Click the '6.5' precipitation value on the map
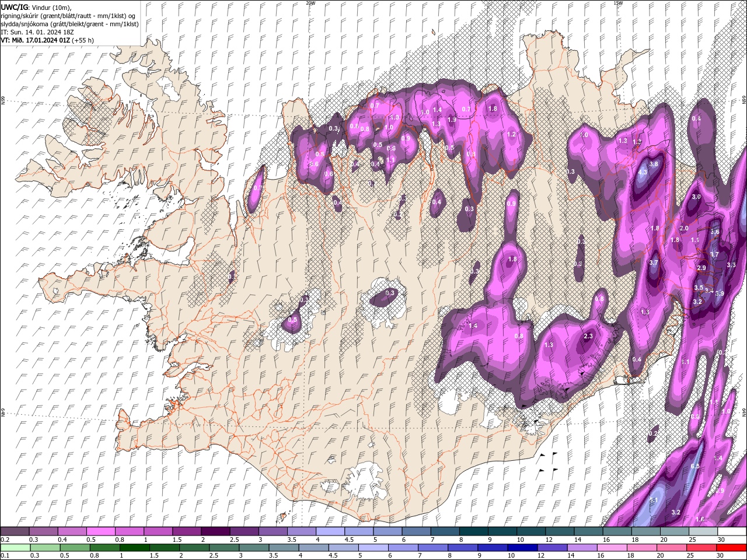747x560 pixels. coord(695,466)
